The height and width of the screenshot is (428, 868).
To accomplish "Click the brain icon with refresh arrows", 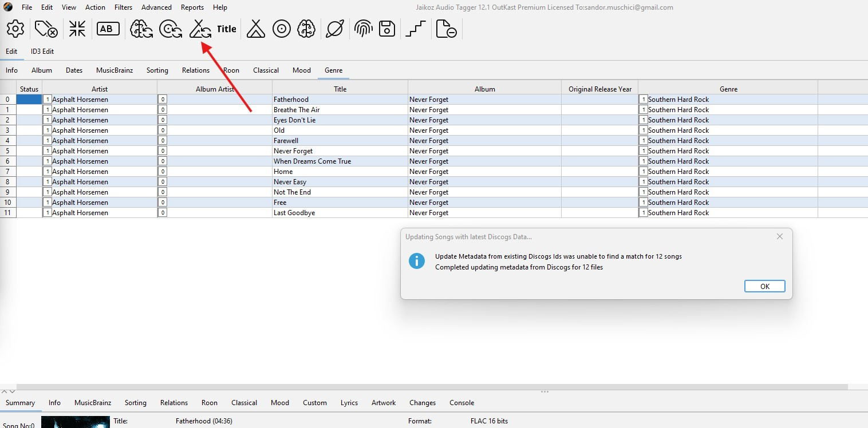I will (x=141, y=29).
